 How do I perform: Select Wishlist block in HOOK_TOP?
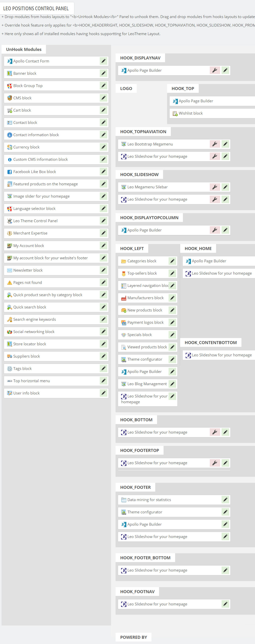coord(191,113)
